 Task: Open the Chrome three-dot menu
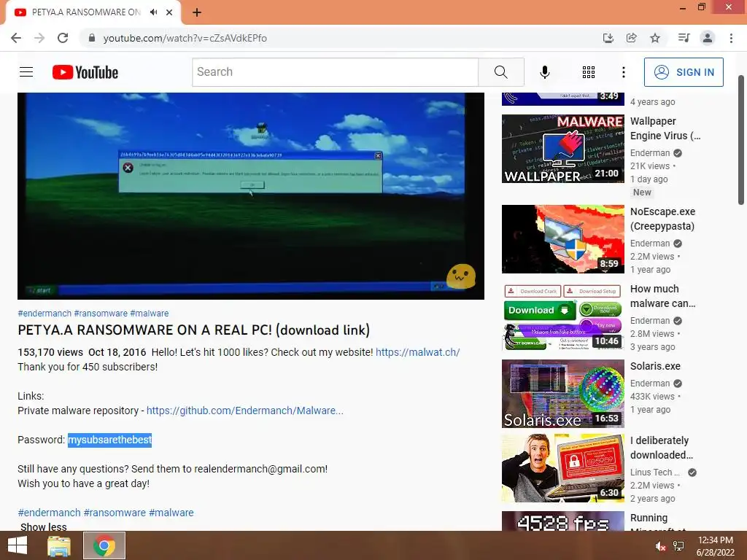click(731, 38)
